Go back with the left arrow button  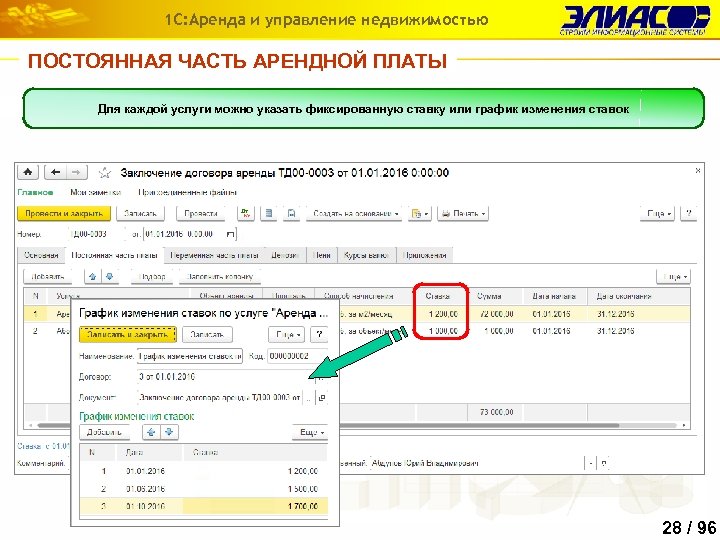coord(56,172)
